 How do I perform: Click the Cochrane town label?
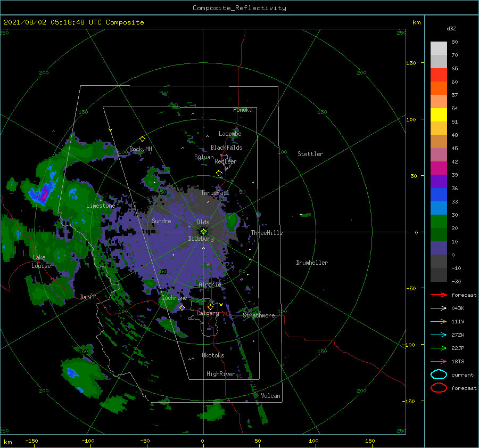(x=174, y=298)
